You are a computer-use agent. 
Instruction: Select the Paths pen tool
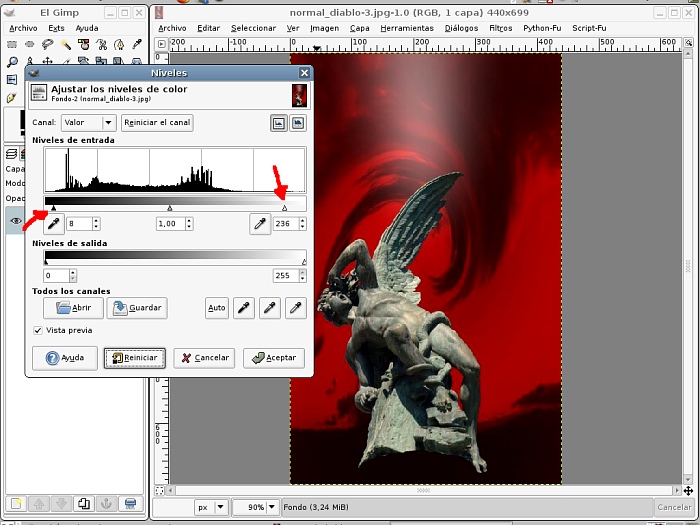(119, 44)
